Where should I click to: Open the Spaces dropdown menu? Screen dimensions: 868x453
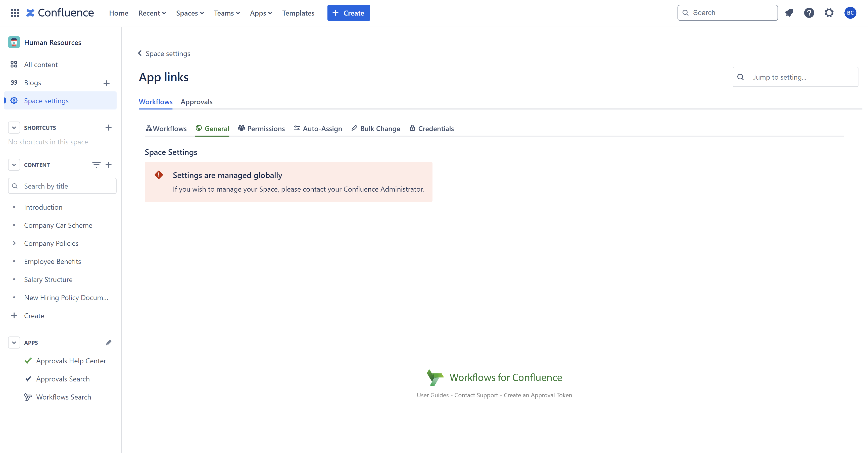(x=190, y=13)
